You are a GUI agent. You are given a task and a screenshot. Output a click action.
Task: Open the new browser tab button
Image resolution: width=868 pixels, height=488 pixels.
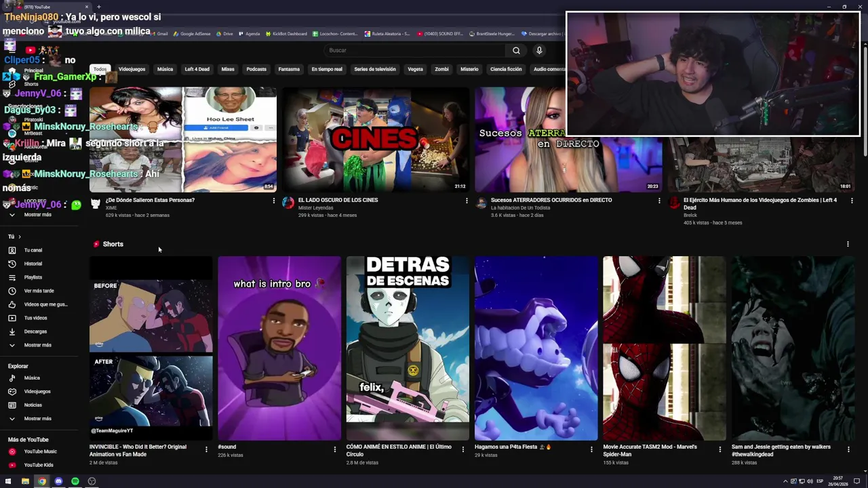99,7
